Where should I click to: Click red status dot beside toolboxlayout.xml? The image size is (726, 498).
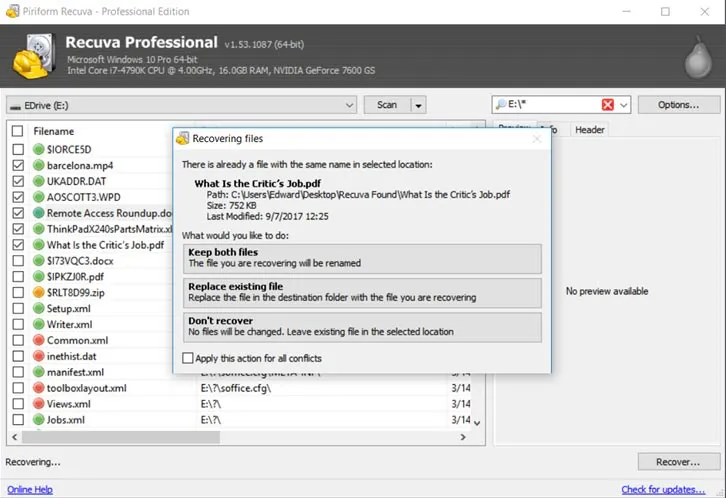(39, 388)
